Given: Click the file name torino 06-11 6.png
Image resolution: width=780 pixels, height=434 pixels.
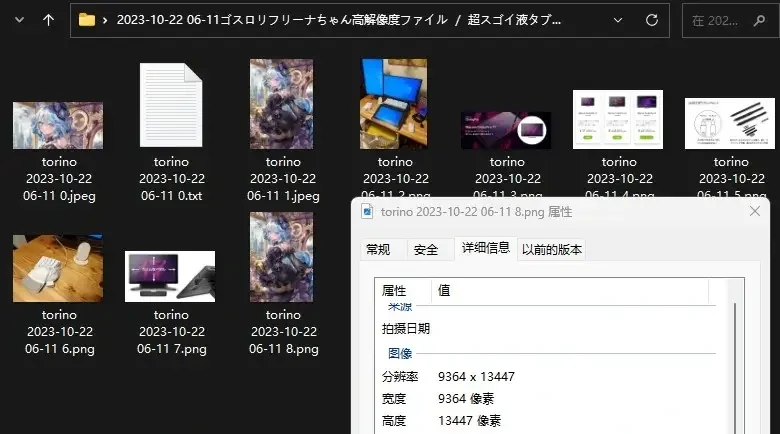Looking at the screenshot, I should [x=60, y=331].
